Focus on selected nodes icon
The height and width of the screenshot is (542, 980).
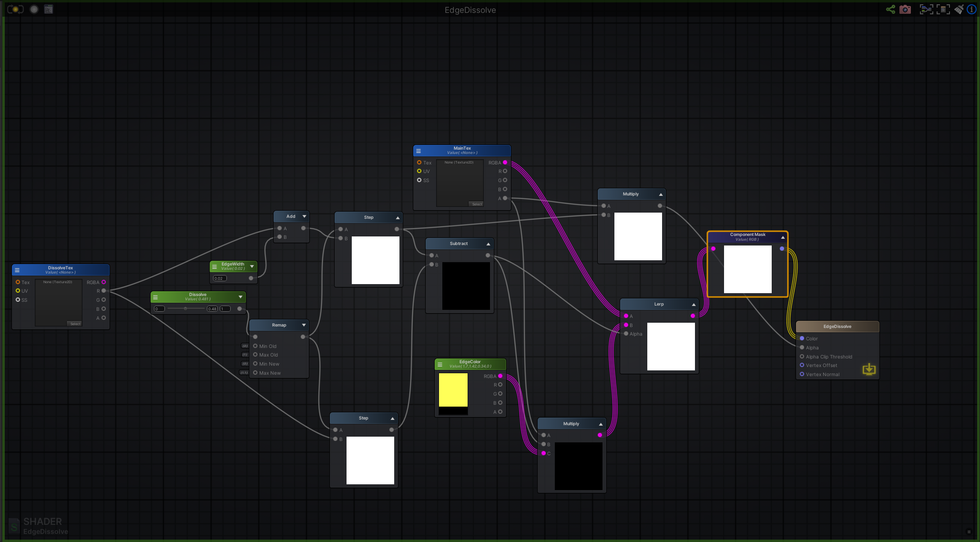[926, 9]
